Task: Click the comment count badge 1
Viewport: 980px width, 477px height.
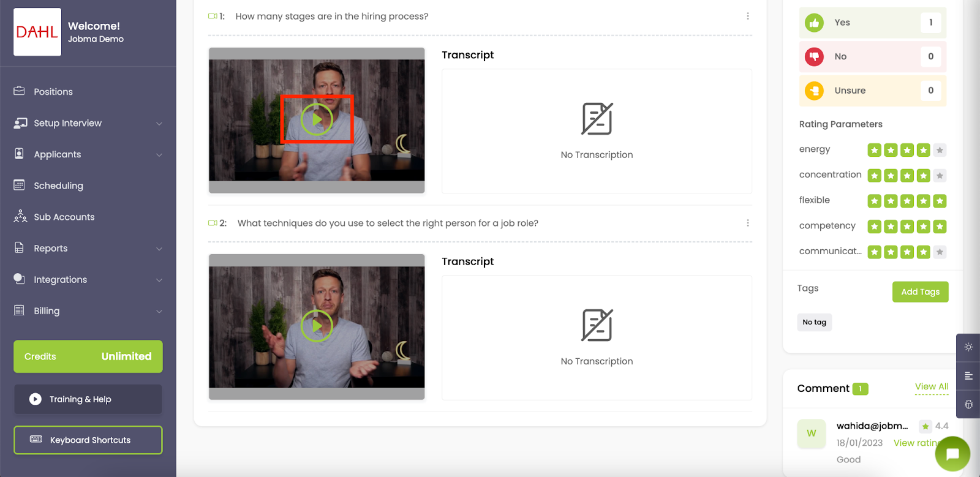Action: tap(860, 389)
